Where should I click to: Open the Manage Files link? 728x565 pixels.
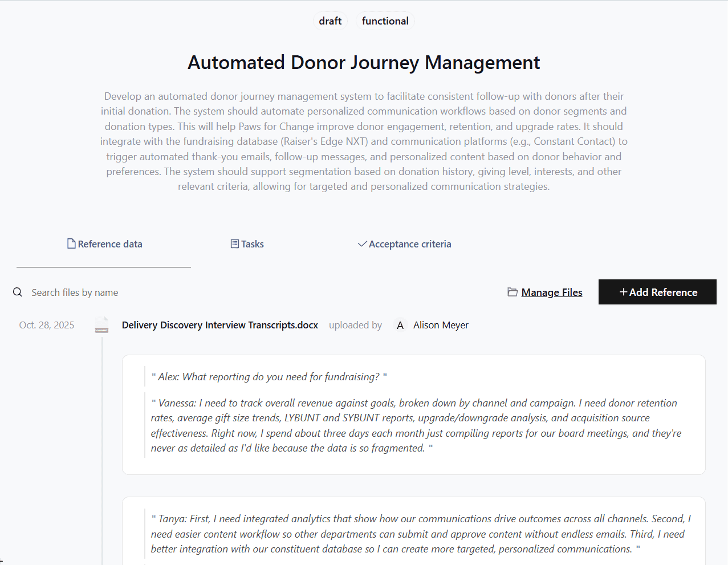[552, 292]
